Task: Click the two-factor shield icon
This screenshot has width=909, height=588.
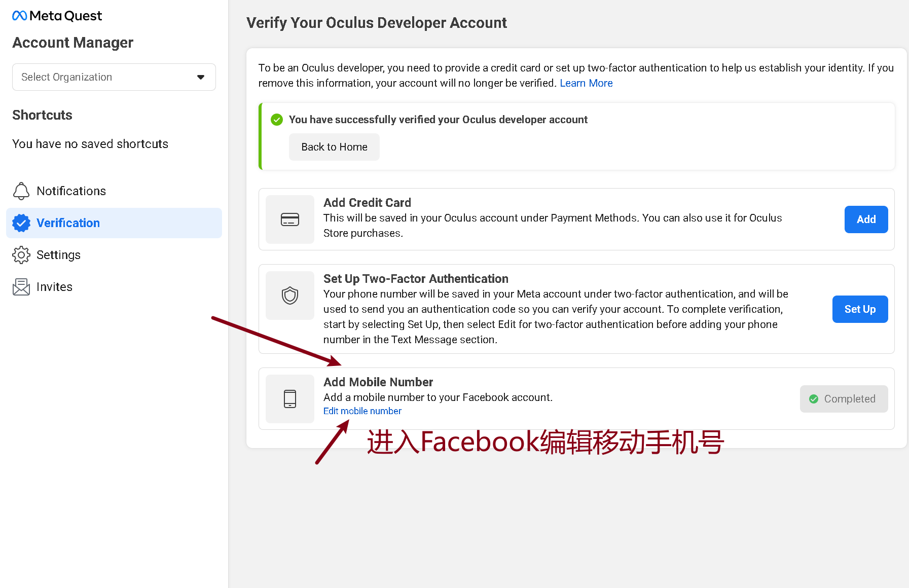Action: tap(290, 296)
